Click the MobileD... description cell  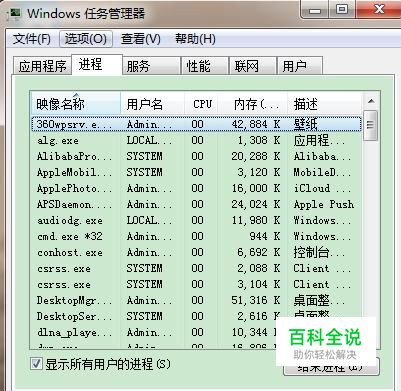pos(322,172)
